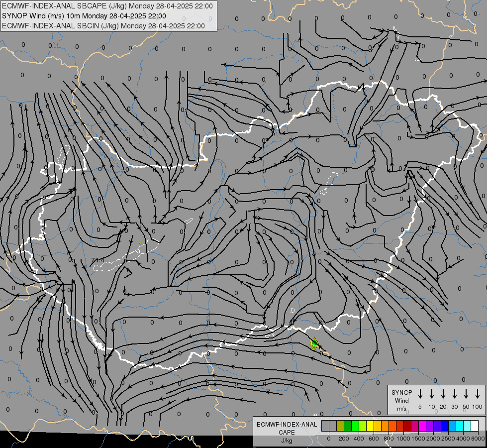Select the '30' label in wind legend

pyautogui.click(x=454, y=407)
